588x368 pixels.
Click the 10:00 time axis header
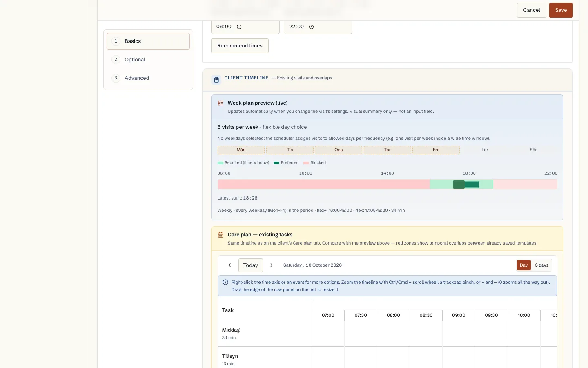click(524, 316)
